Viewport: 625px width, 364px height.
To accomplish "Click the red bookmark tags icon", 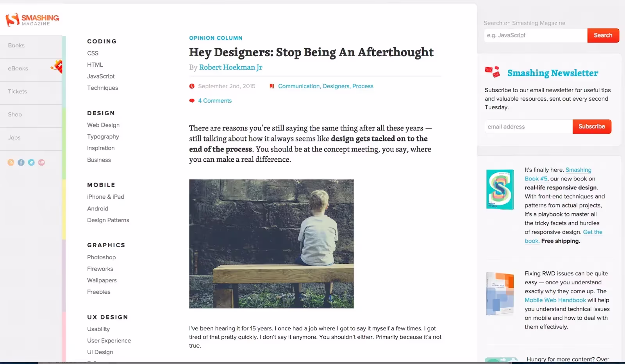I will pos(272,86).
